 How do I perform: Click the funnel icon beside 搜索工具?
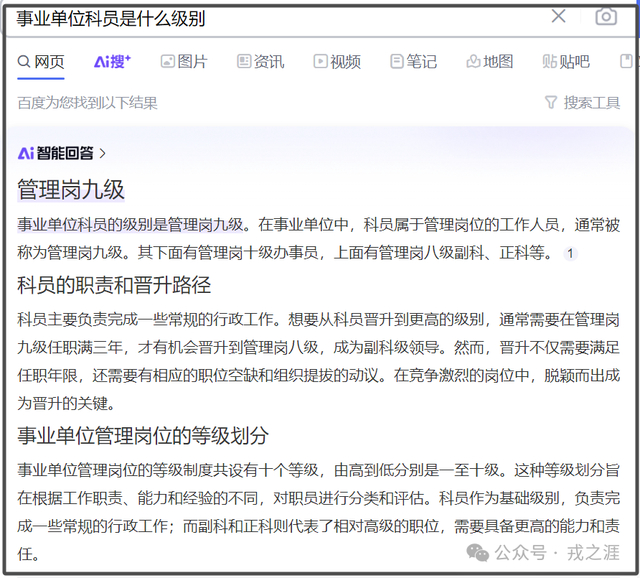[x=551, y=102]
